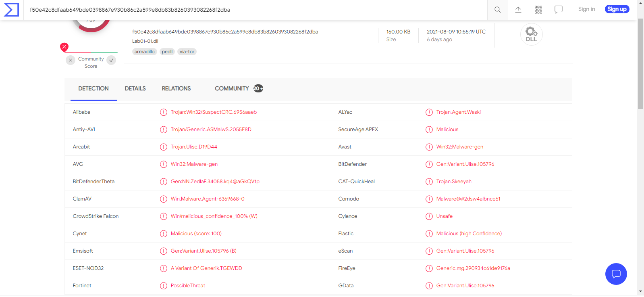Switch to the DETAILS tab
Image resolution: width=644 pixels, height=297 pixels.
135,88
